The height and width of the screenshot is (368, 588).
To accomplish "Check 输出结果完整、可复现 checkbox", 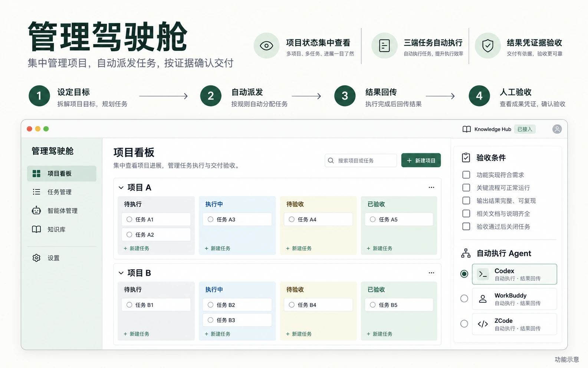I will (466, 201).
